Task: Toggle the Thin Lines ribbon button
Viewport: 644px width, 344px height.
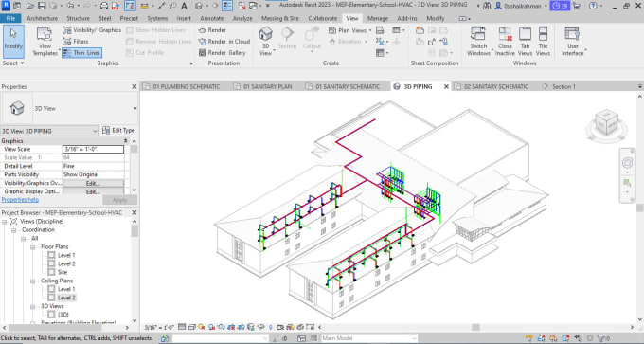Action: [x=81, y=53]
